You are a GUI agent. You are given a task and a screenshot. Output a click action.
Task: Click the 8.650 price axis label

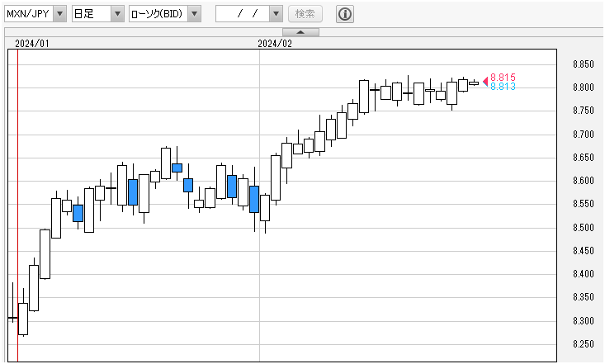[583, 158]
